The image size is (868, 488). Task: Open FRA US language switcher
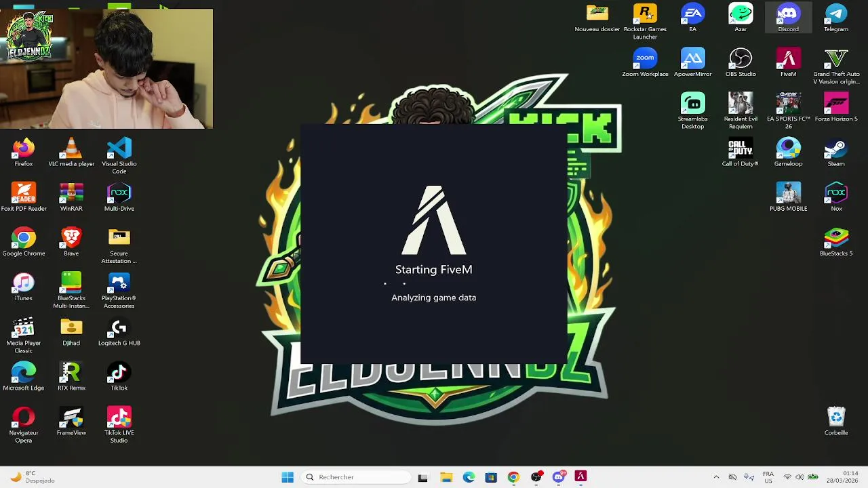tap(768, 477)
